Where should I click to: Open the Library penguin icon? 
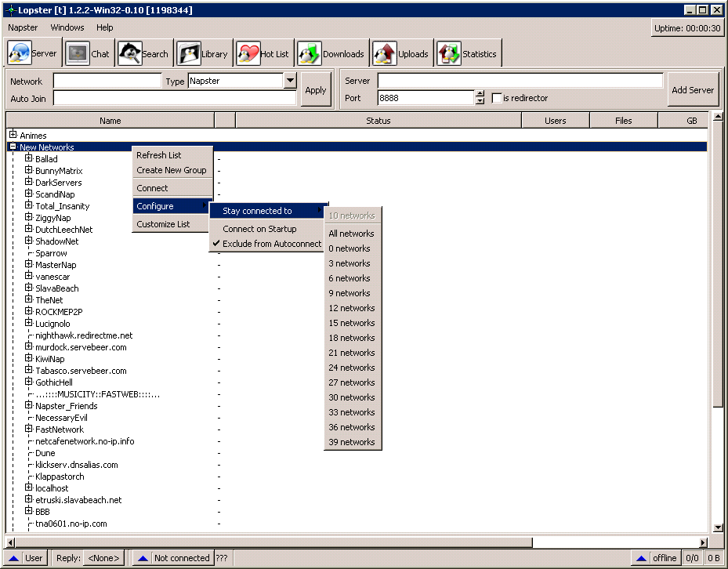click(x=189, y=53)
